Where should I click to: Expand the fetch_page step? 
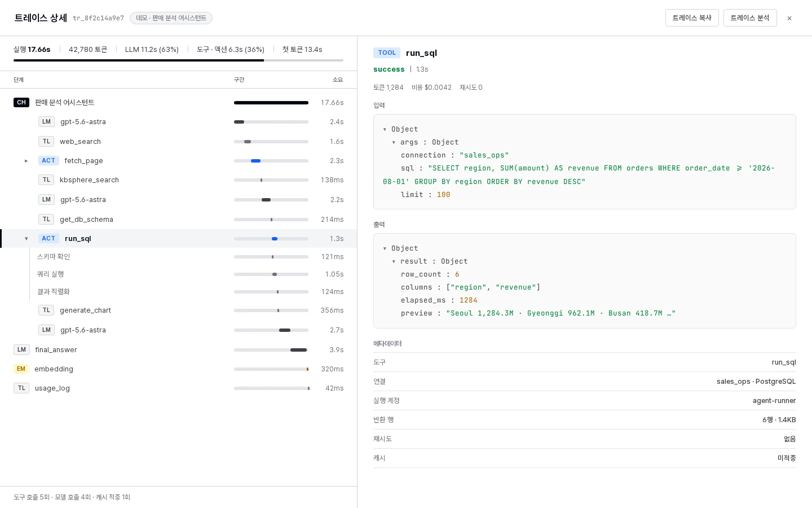26,161
